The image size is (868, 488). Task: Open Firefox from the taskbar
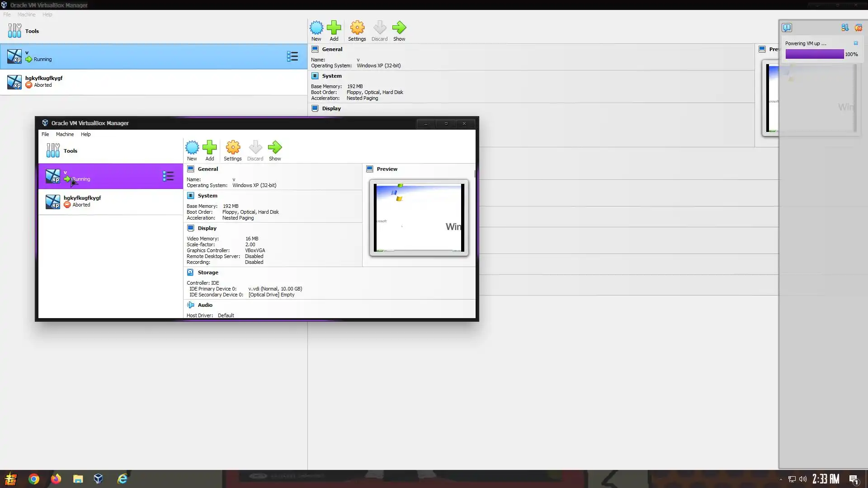[x=56, y=479]
